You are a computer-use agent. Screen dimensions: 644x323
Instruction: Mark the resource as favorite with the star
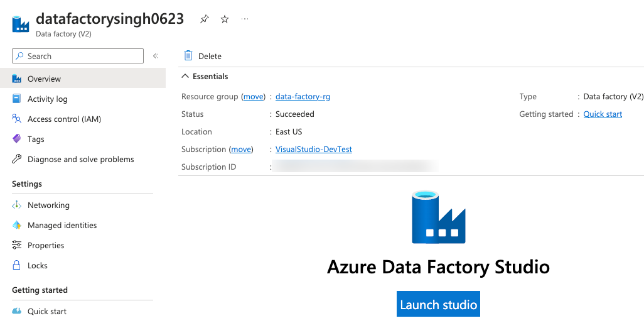click(x=225, y=19)
